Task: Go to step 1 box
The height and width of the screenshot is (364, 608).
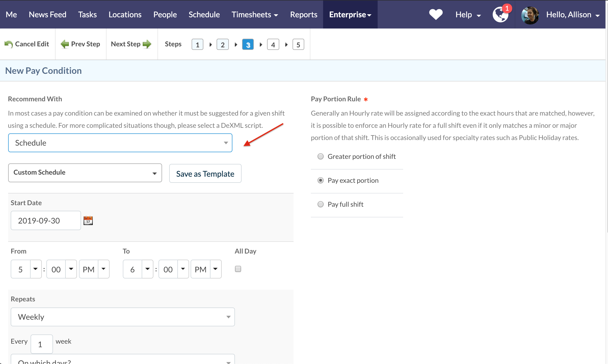Action: click(x=197, y=45)
